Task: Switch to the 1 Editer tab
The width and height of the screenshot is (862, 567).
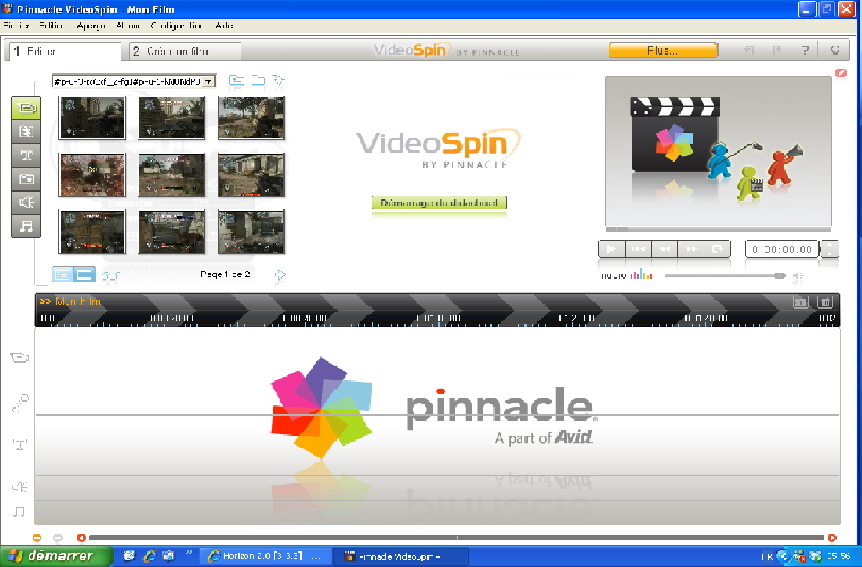Action: coord(63,51)
